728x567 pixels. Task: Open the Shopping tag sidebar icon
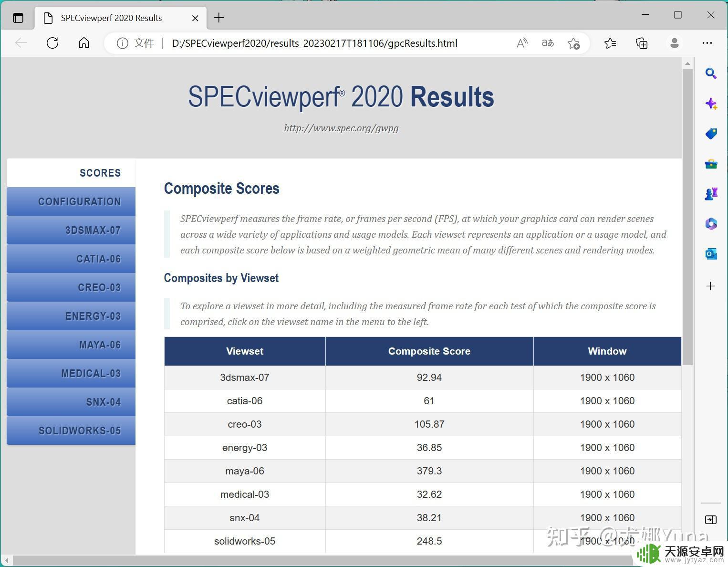[711, 134]
